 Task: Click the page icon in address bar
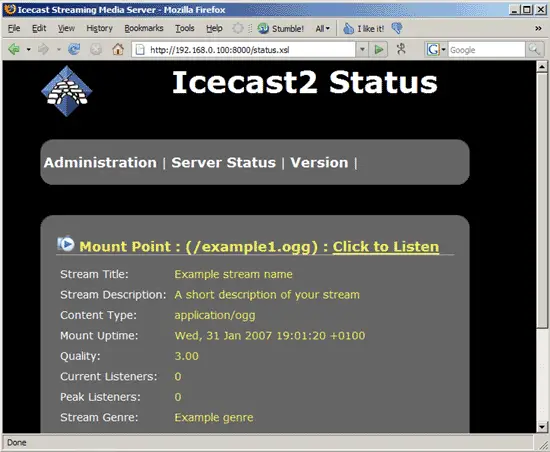[140, 50]
